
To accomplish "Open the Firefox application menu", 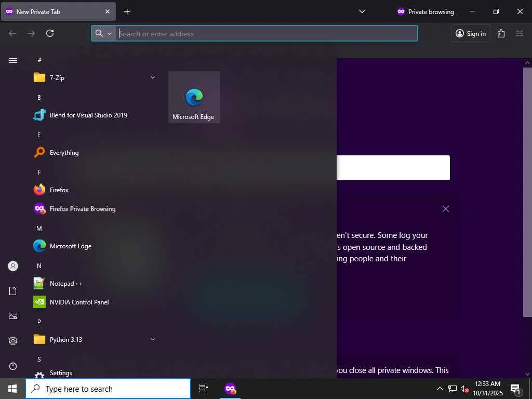I will tap(520, 33).
